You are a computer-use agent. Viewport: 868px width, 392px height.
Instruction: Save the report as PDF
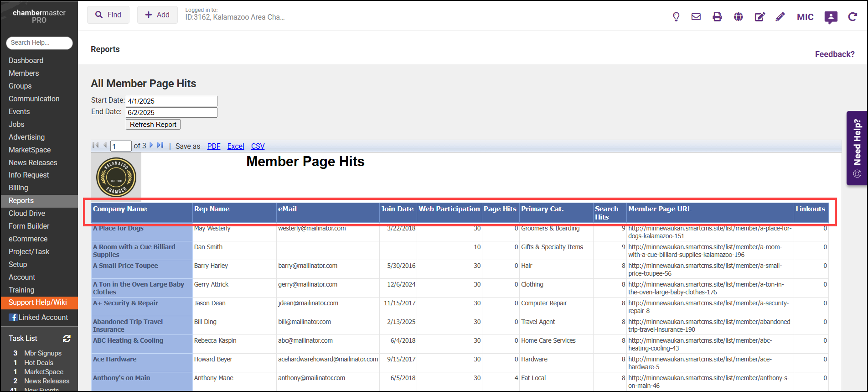[213, 146]
